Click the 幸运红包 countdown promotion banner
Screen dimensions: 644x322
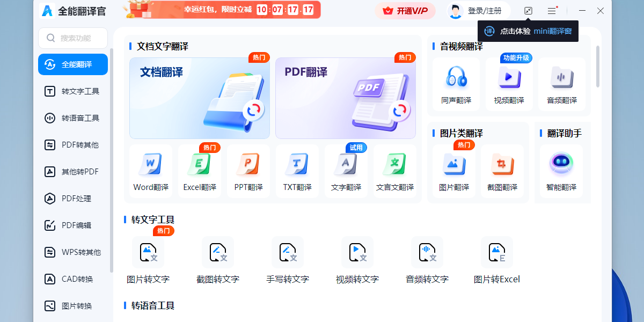click(x=222, y=10)
